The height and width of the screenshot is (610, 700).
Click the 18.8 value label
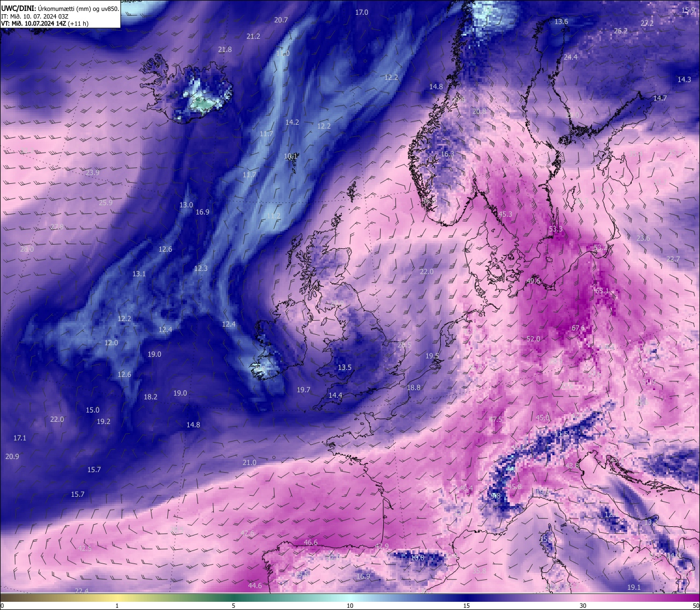tap(413, 387)
